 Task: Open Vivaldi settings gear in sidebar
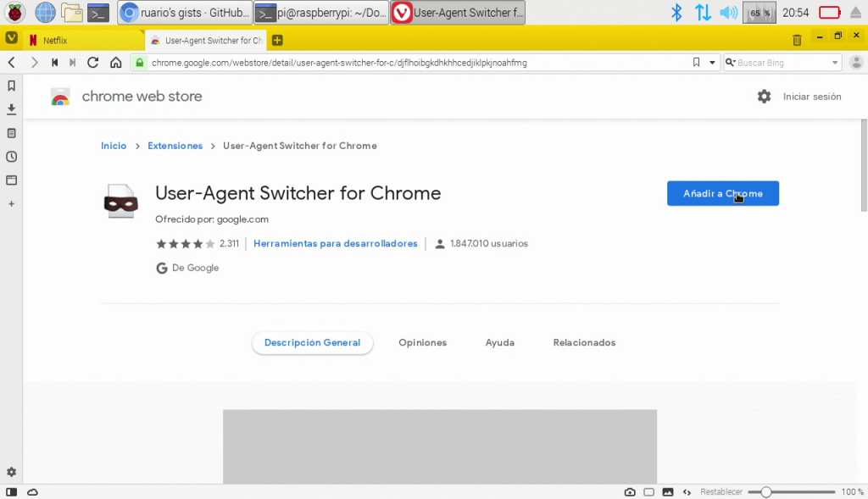tap(11, 472)
